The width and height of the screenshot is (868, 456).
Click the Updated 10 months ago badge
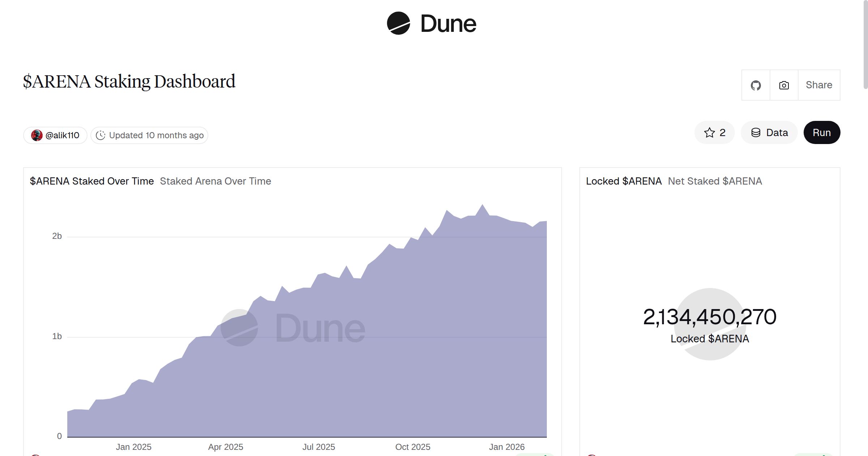[149, 135]
